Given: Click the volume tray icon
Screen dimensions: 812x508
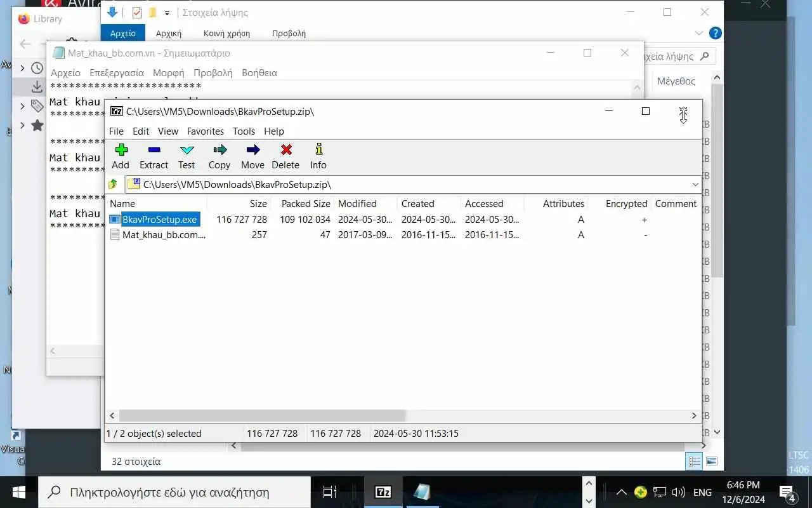Looking at the screenshot, I should coord(678,492).
